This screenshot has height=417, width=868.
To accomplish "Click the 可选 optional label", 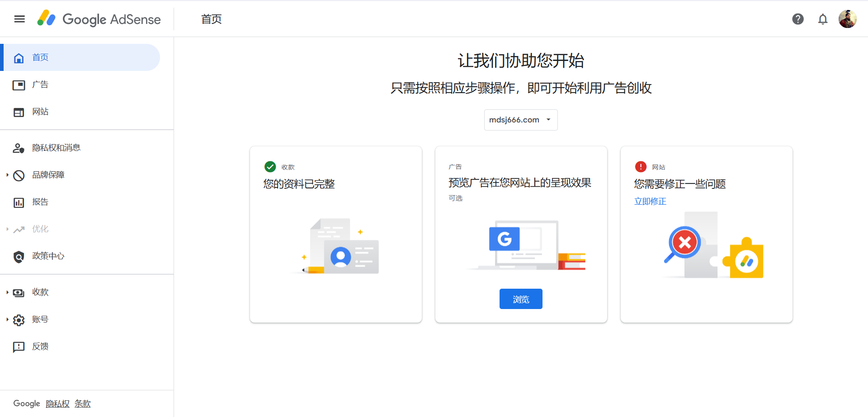I will click(456, 198).
